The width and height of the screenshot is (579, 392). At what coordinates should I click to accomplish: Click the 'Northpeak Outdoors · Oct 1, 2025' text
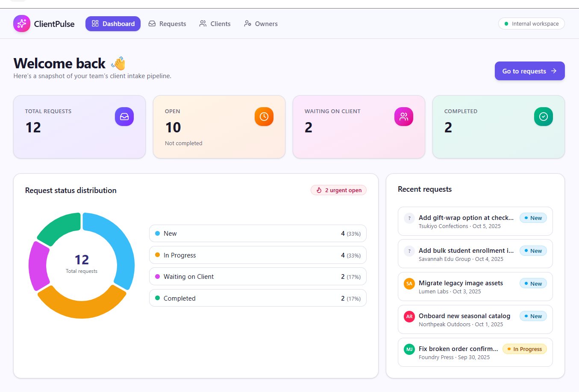coord(461,325)
